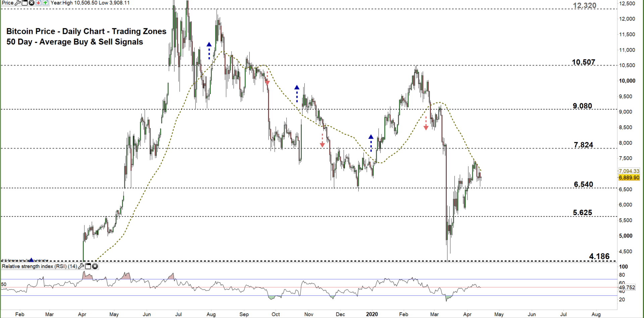Click the RSI axis label 100
The image size is (644, 318).
[624, 267]
